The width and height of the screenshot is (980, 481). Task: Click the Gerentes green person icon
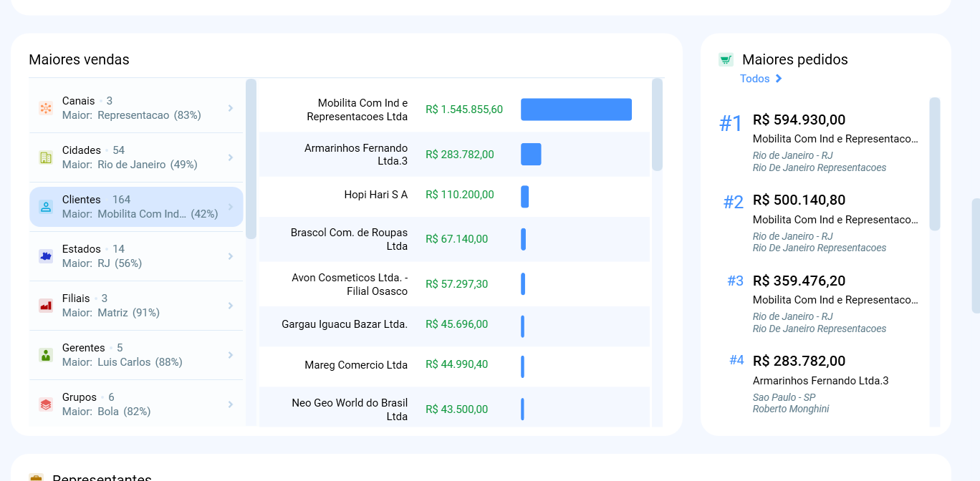click(46, 355)
